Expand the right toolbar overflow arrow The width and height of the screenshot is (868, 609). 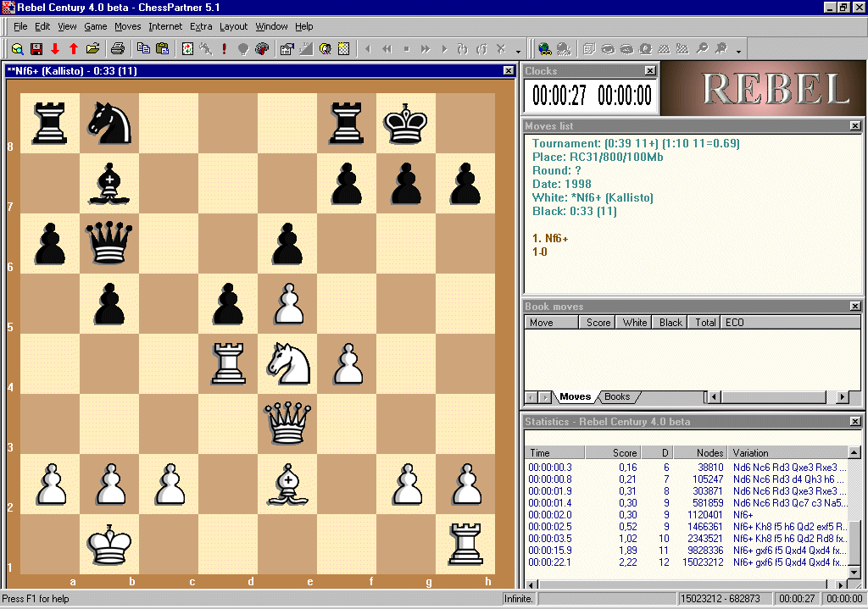tap(738, 52)
